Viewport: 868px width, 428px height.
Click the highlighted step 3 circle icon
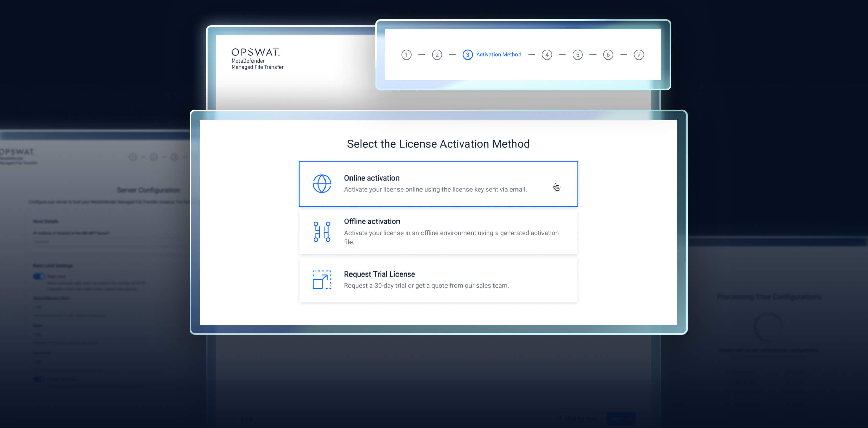click(x=468, y=54)
